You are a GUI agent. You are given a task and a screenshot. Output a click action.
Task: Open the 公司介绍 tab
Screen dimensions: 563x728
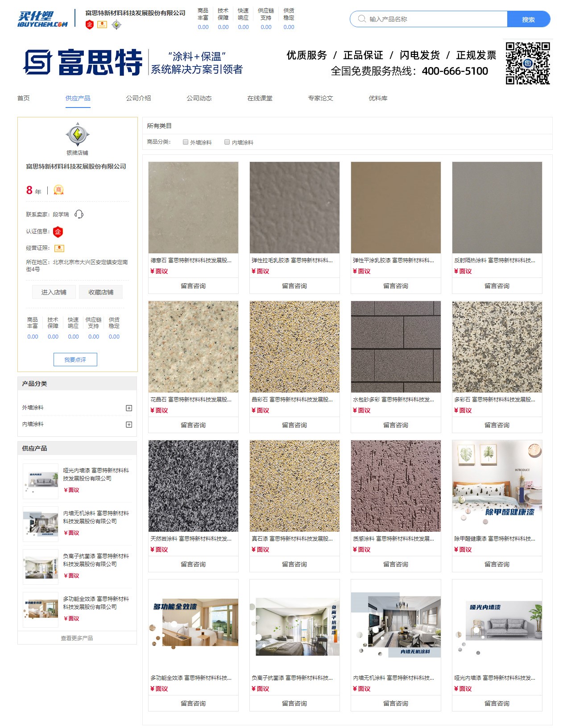click(138, 98)
